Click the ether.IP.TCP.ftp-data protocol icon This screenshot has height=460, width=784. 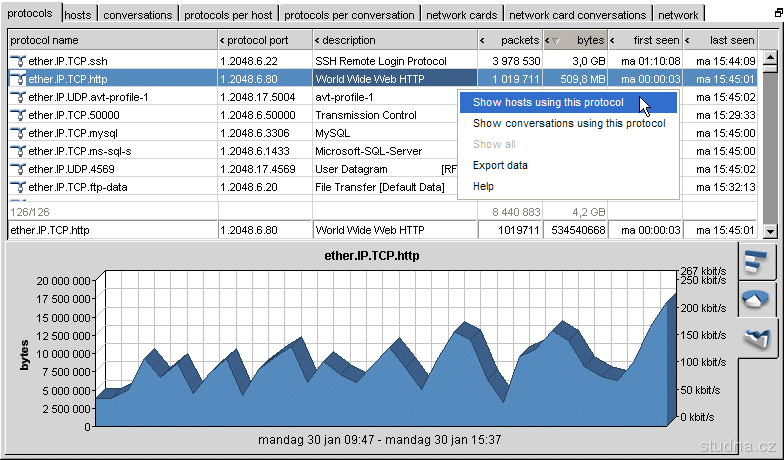18,187
